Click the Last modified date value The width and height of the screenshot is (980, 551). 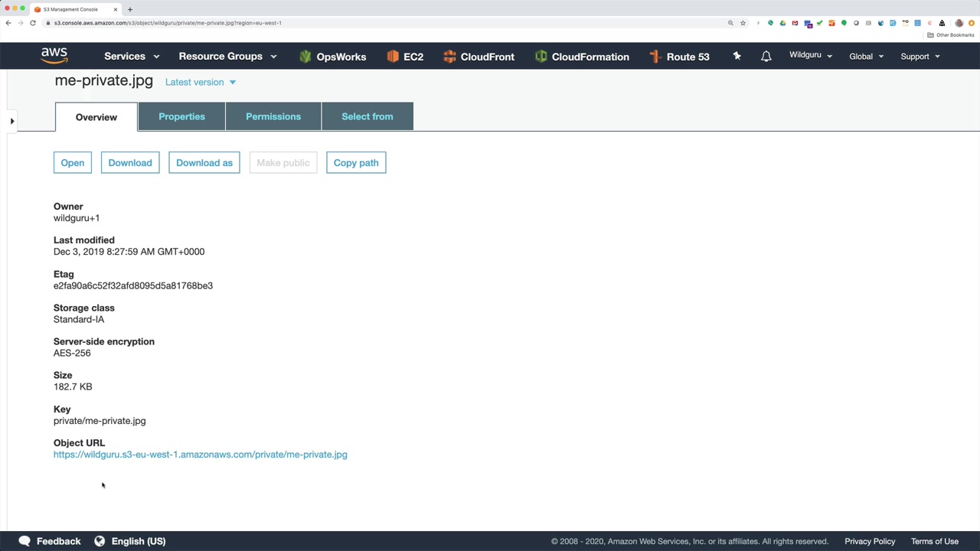point(129,252)
